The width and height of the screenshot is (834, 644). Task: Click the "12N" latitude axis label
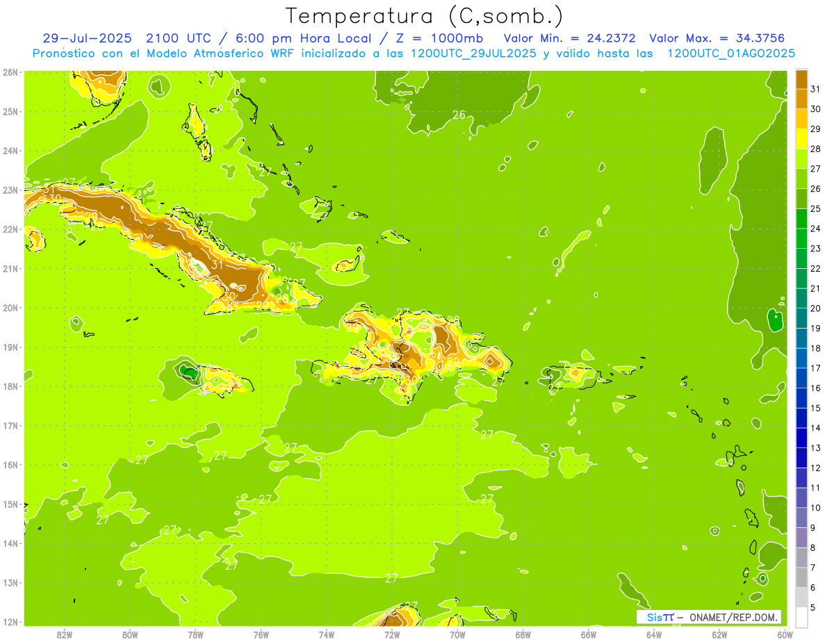coord(10,622)
